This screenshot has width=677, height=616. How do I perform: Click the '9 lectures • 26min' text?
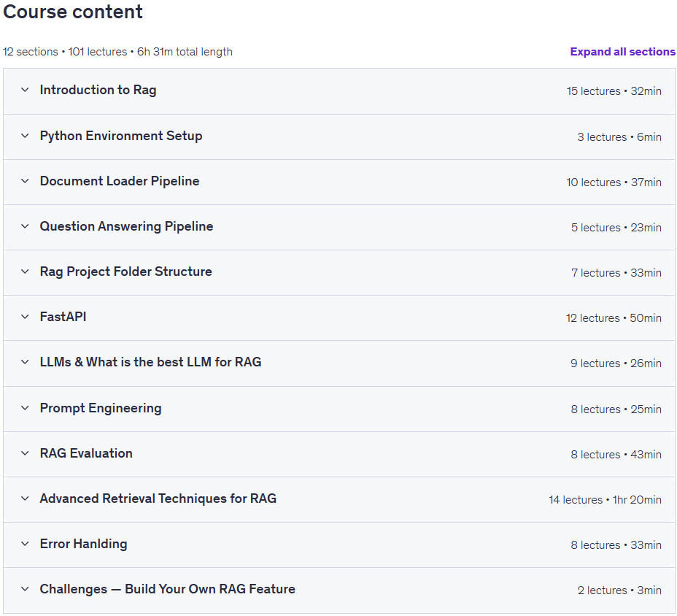tap(616, 363)
